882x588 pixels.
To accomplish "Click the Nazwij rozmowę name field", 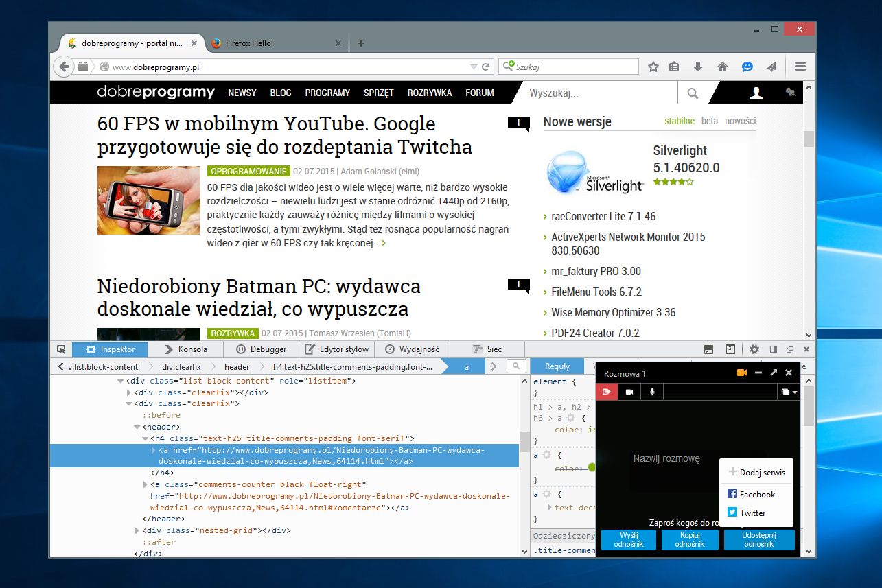I will click(x=666, y=458).
